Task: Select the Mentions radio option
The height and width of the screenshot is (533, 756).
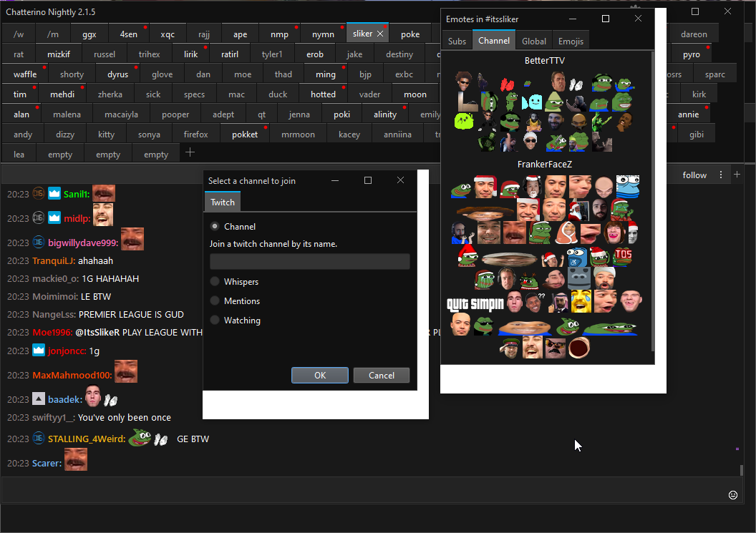Action: (x=215, y=300)
